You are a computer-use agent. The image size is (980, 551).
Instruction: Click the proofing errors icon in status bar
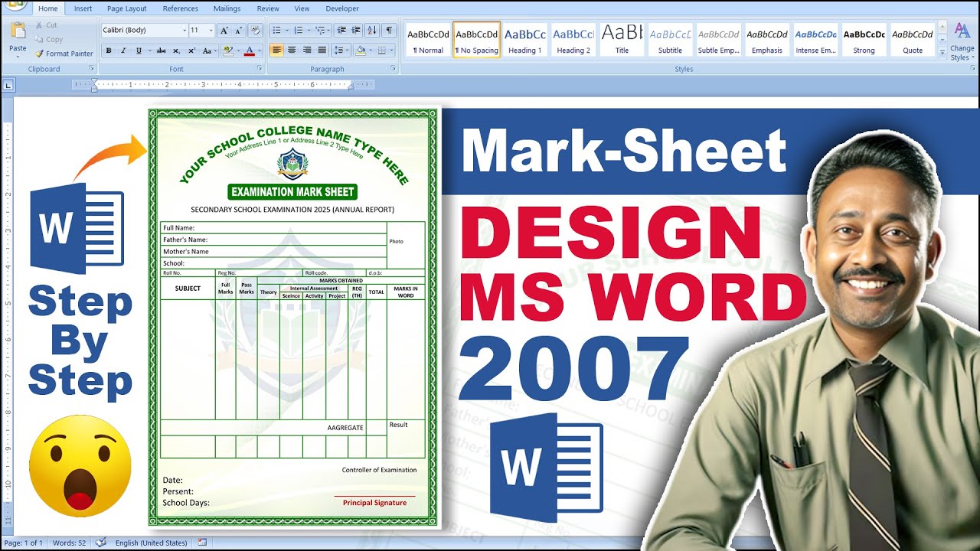coord(101,543)
